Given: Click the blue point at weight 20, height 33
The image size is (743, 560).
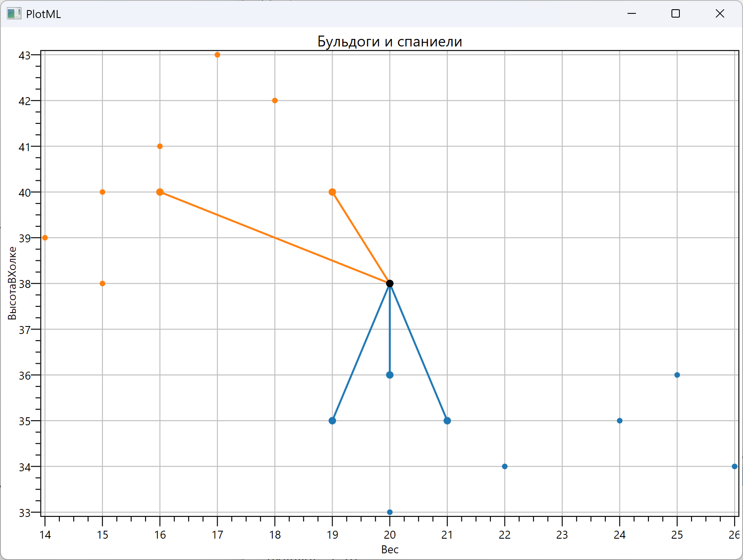Looking at the screenshot, I should click(389, 512).
